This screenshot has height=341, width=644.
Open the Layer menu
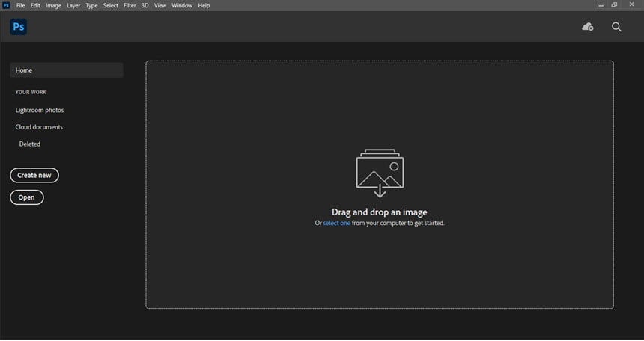[73, 6]
